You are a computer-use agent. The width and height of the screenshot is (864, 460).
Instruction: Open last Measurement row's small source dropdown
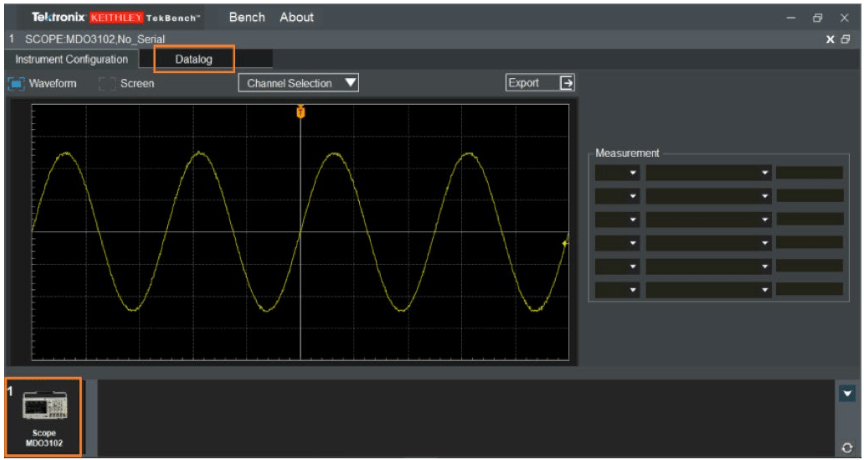pyautogui.click(x=617, y=289)
